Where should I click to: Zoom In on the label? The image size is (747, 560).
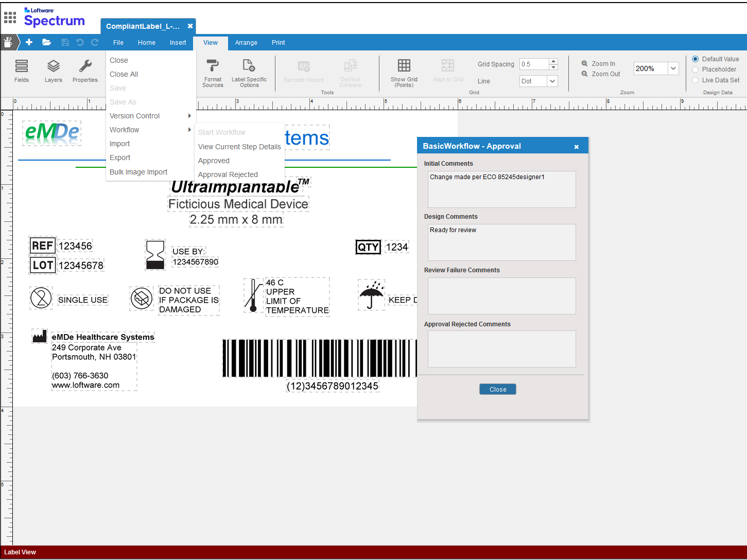pyautogui.click(x=598, y=64)
